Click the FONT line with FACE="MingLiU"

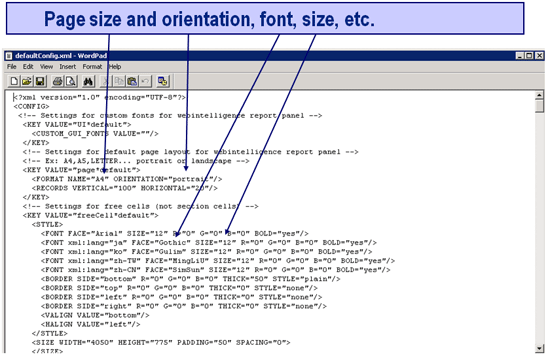coord(218,261)
